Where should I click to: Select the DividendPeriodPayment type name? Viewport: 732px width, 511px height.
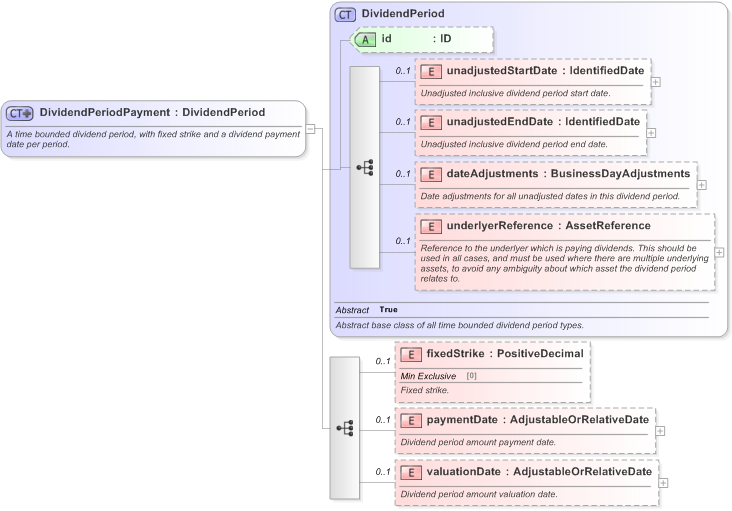105,112
